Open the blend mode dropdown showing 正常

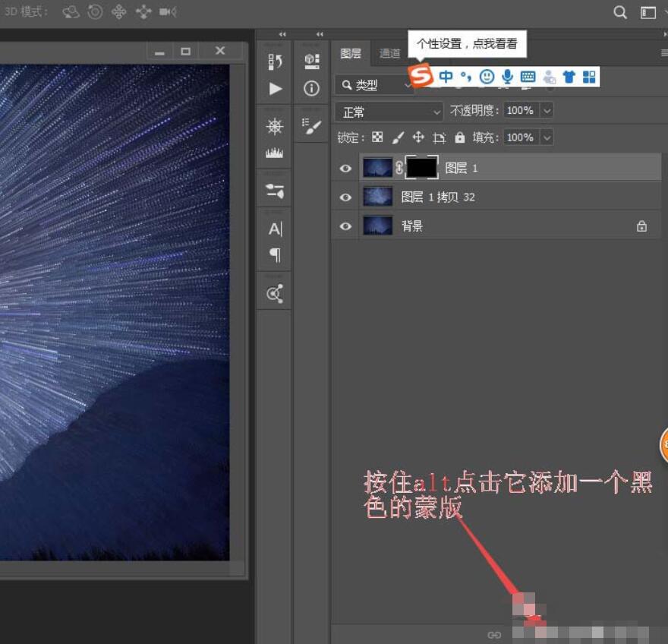389,111
